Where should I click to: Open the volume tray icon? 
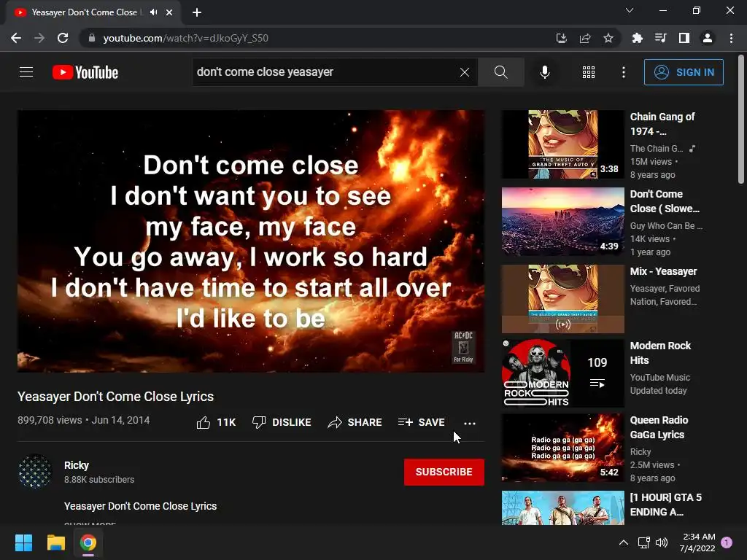coord(662,542)
